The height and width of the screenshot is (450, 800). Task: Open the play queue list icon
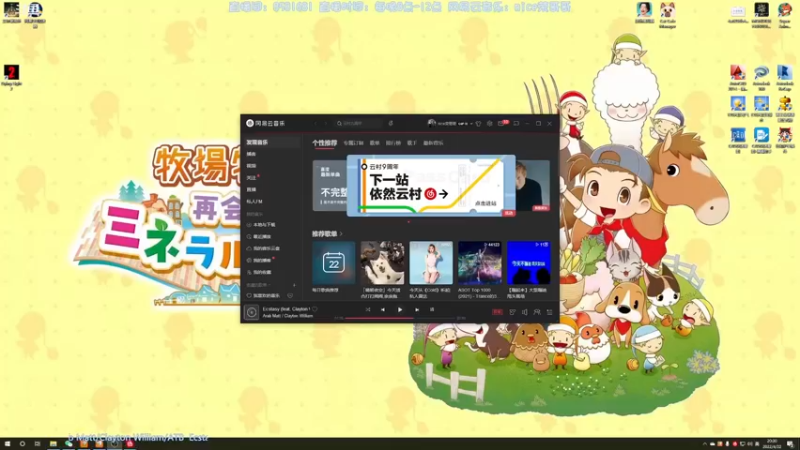(x=549, y=312)
